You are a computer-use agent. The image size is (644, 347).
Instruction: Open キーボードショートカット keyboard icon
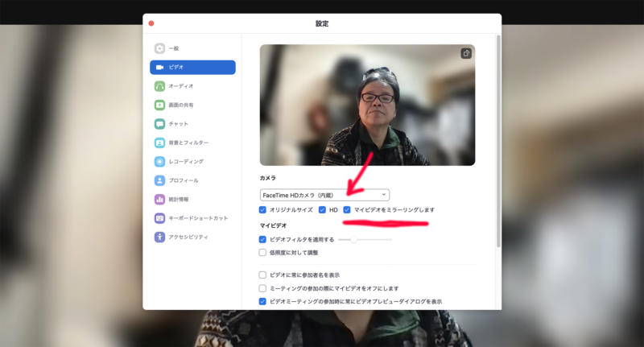pos(159,218)
